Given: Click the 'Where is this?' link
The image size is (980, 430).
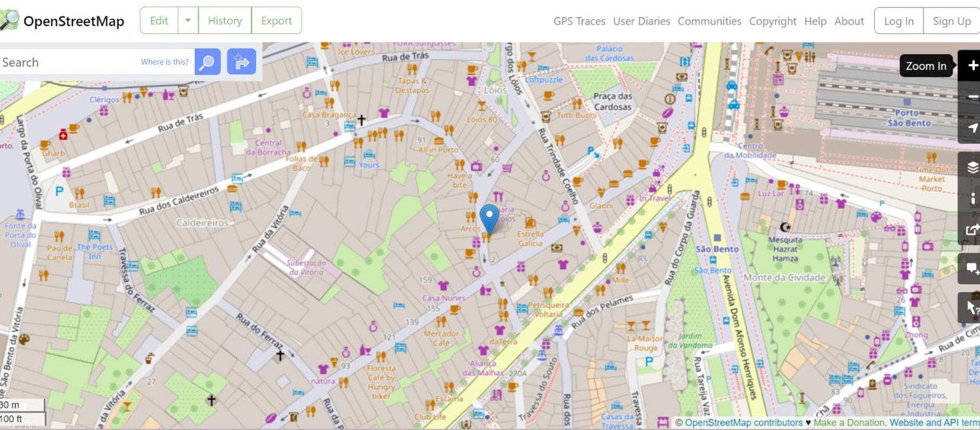Looking at the screenshot, I should pyautogui.click(x=165, y=62).
